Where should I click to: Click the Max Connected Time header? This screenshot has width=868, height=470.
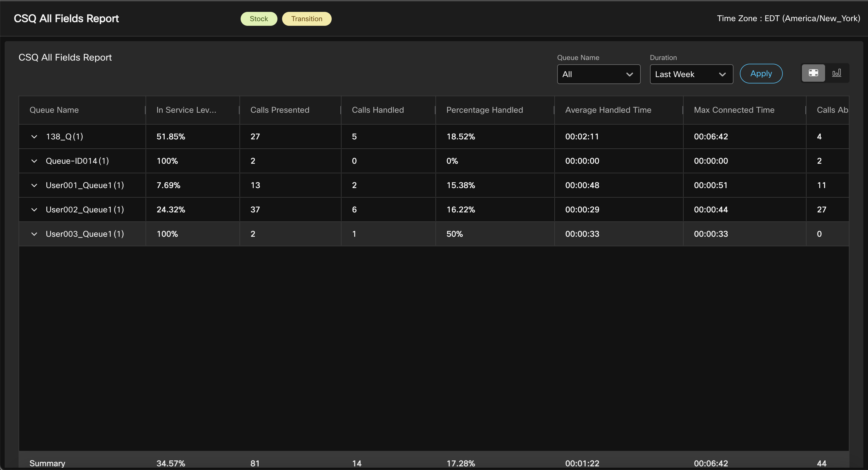pyautogui.click(x=734, y=110)
